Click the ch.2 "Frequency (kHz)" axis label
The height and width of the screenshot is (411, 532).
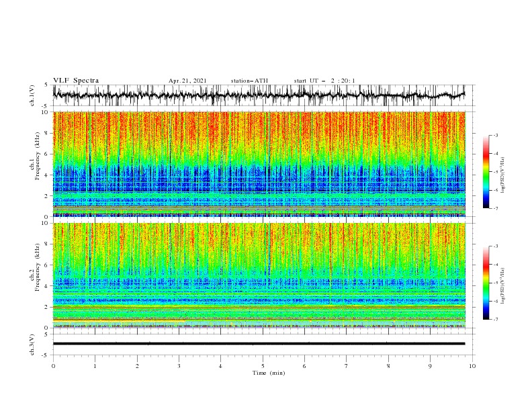click(38, 267)
